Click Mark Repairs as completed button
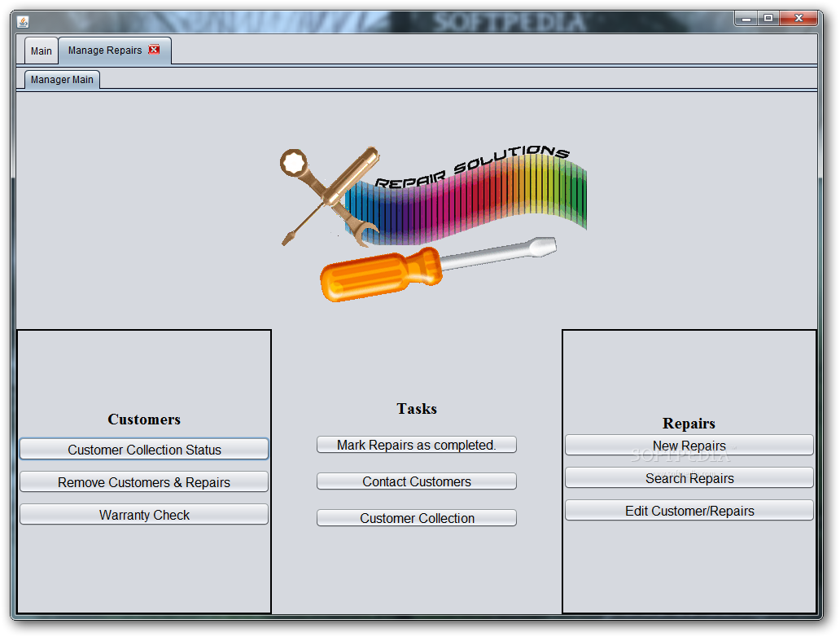840x637 pixels. click(x=416, y=445)
